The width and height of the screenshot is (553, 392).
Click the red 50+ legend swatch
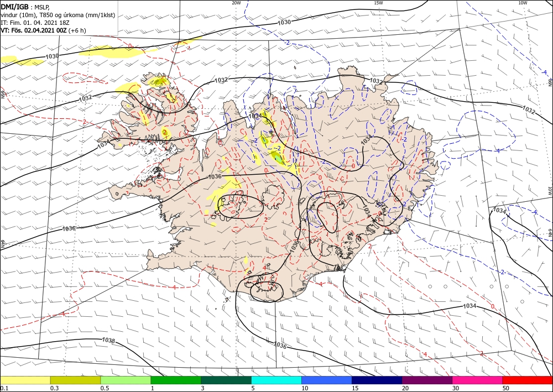(x=528, y=380)
